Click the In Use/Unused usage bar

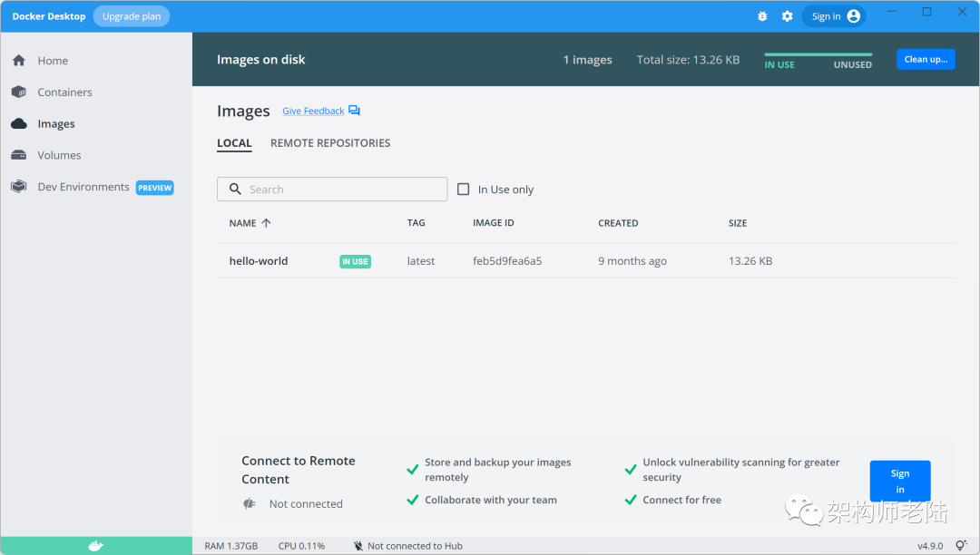click(818, 55)
